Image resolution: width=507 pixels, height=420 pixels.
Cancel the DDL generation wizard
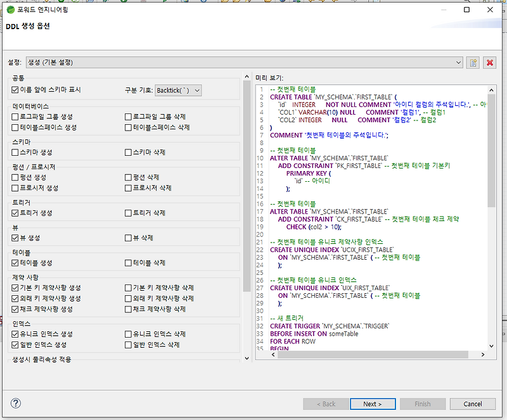click(x=472, y=404)
